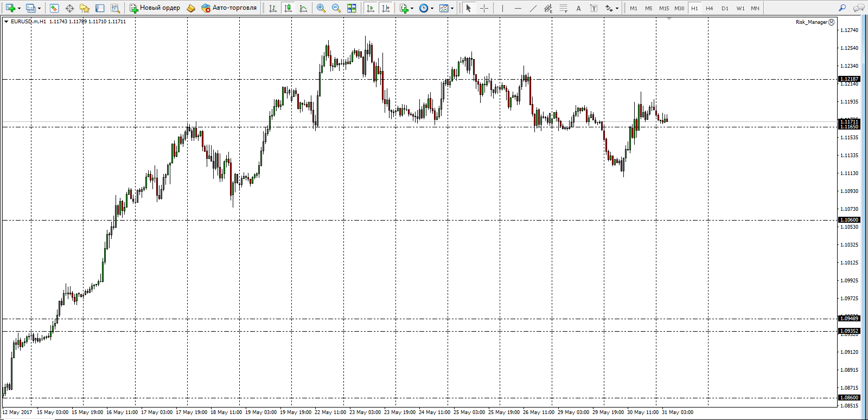
Task: Switch chart to line chart type
Action: pyautogui.click(x=303, y=8)
